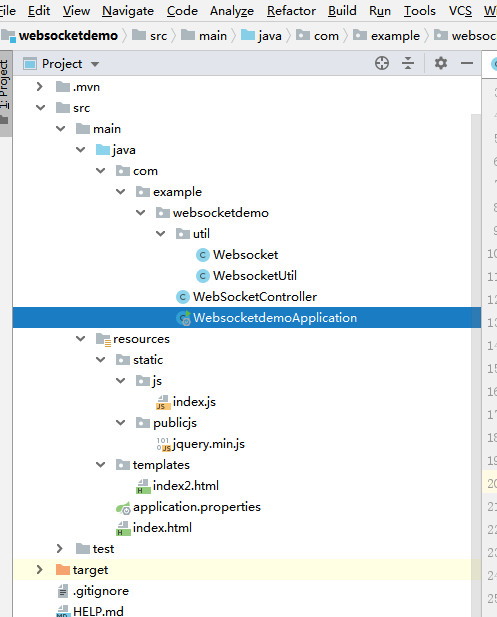Open the Code menu
Viewport: 497px width, 617px height.
[x=182, y=11]
